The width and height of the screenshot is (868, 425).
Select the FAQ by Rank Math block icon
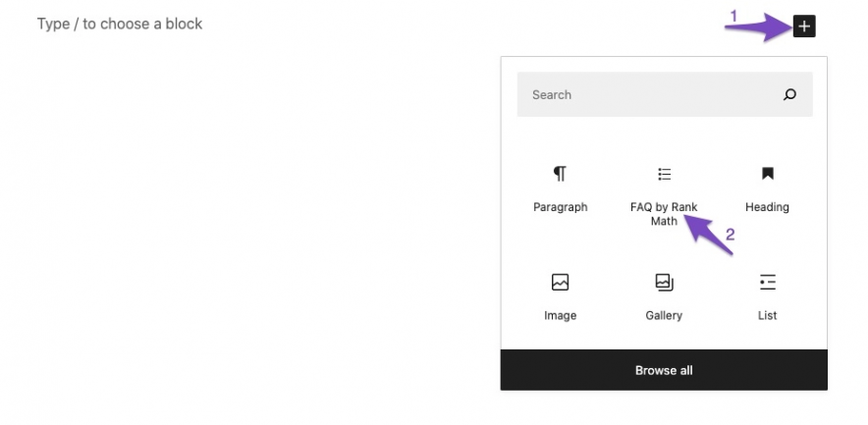click(x=664, y=174)
